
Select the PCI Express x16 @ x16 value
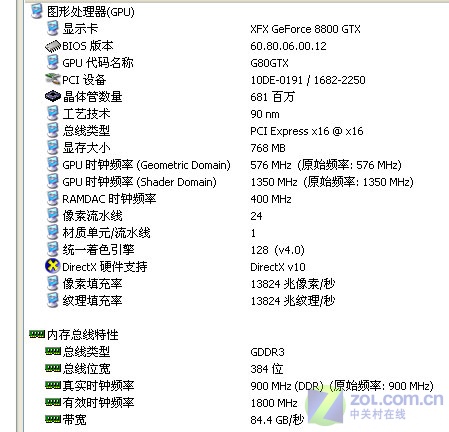click(x=307, y=131)
